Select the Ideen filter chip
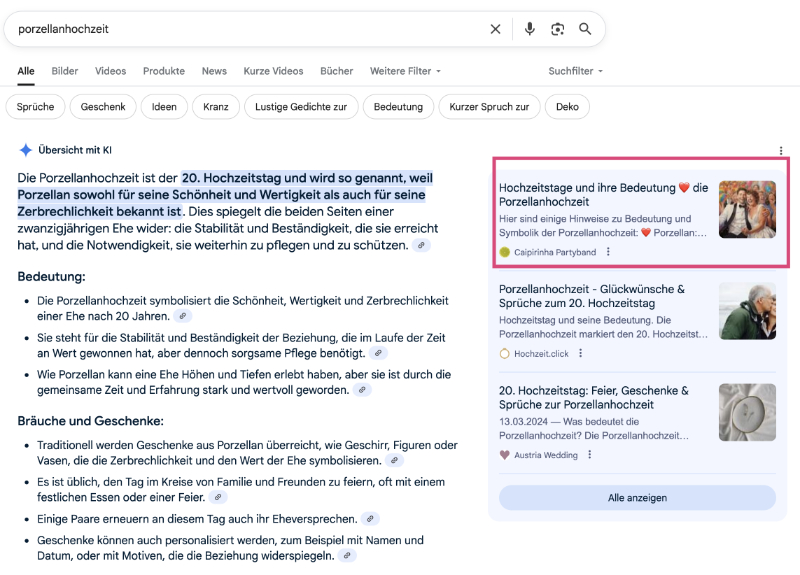800x575 pixels. point(164,107)
